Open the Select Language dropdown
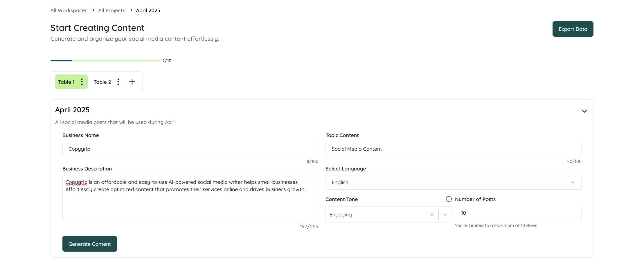 pos(453,182)
